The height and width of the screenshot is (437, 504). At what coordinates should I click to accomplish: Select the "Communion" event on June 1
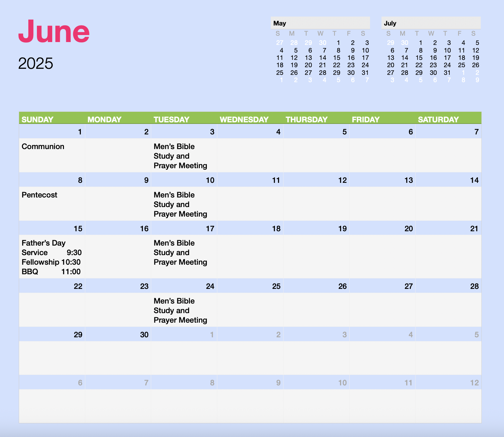pyautogui.click(x=43, y=147)
